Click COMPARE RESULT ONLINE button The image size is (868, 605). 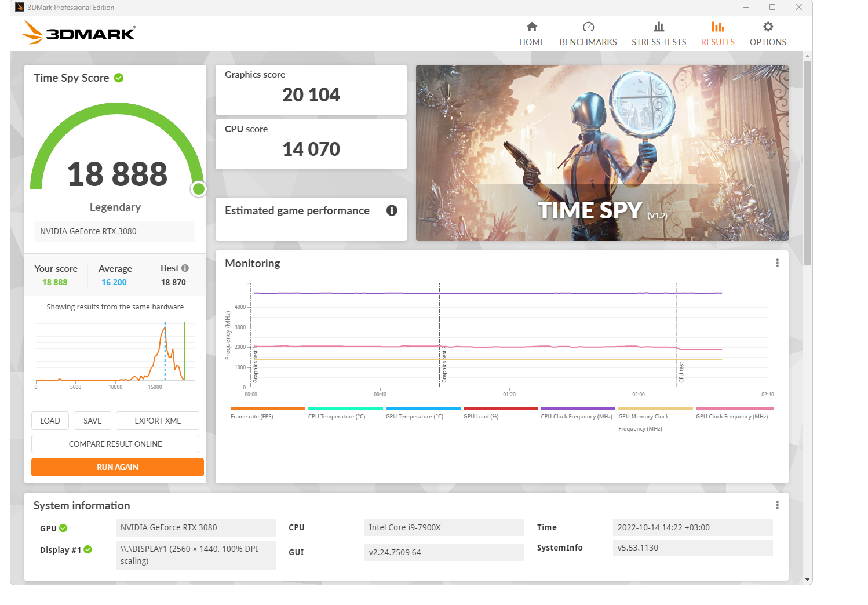(115, 444)
